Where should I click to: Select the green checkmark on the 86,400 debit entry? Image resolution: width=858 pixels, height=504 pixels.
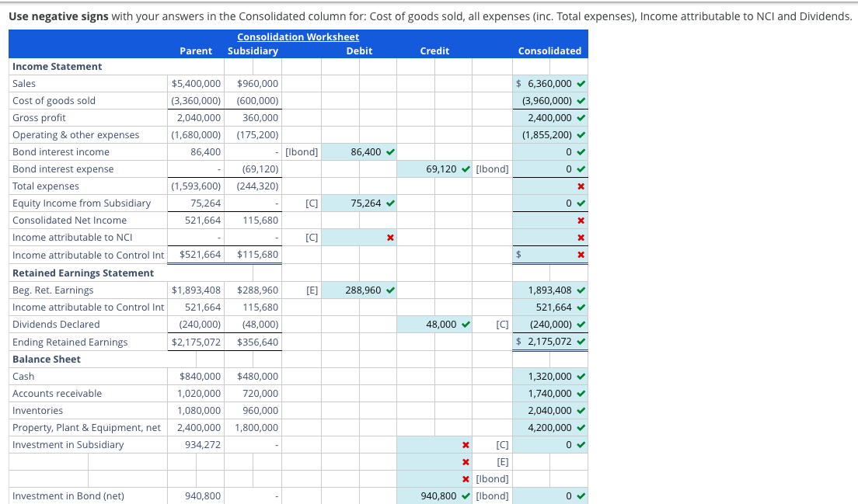click(386, 151)
